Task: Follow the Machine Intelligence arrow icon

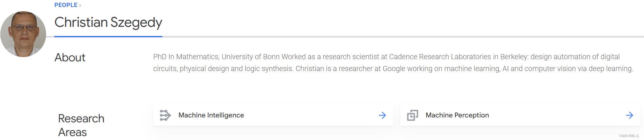Action: tap(382, 115)
